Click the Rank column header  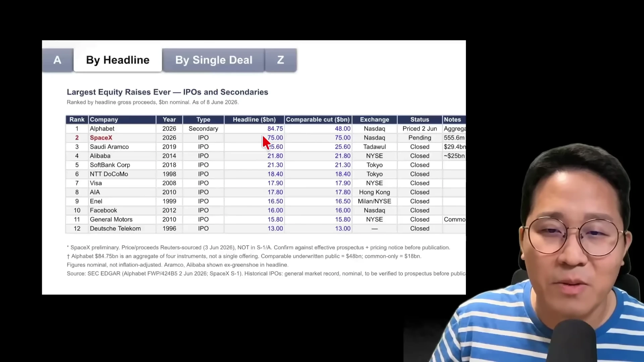pos(77,120)
